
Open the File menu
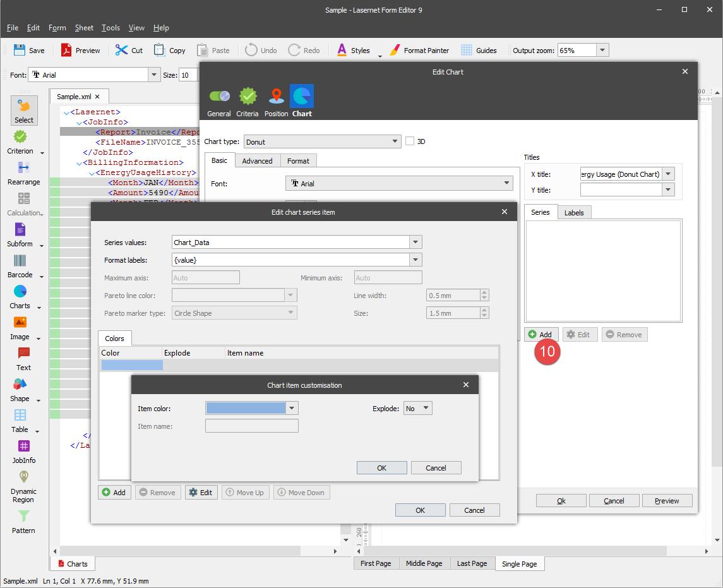[13, 28]
